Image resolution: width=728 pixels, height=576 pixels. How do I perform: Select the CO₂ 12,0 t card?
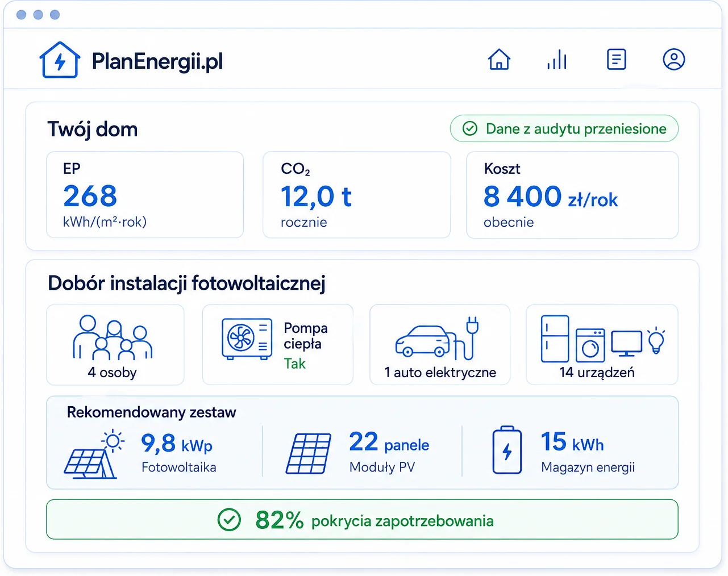[x=356, y=195]
